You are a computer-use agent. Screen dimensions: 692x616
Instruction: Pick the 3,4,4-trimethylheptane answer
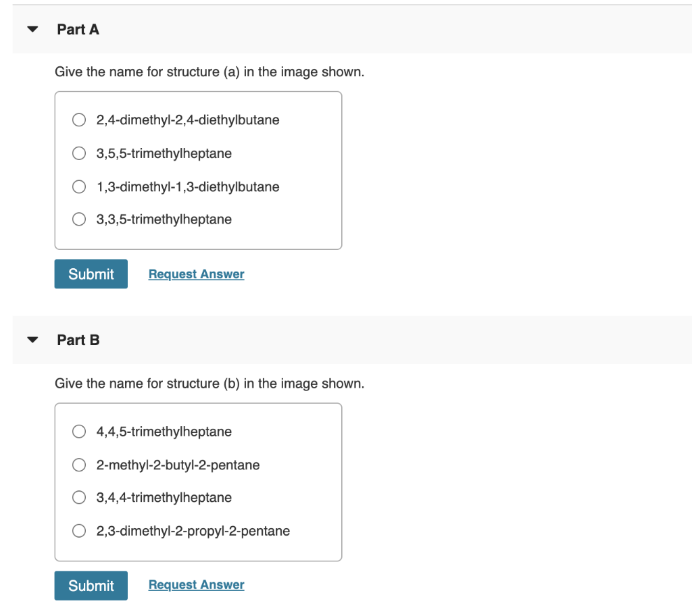(x=80, y=498)
